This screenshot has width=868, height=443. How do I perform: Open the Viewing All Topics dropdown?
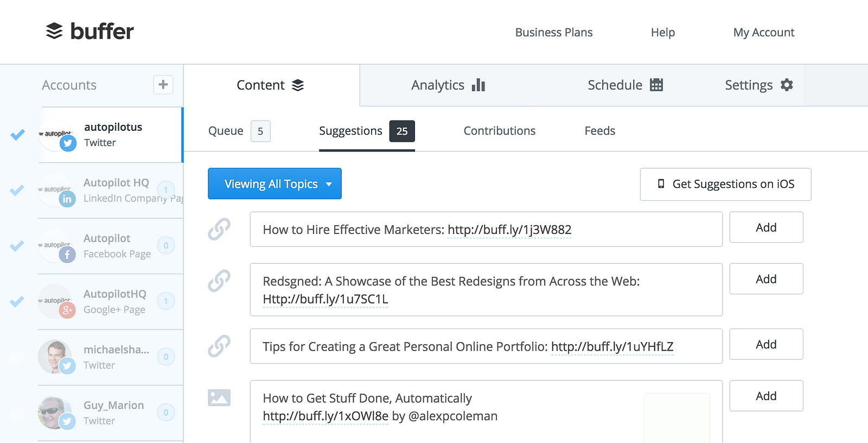click(x=275, y=184)
